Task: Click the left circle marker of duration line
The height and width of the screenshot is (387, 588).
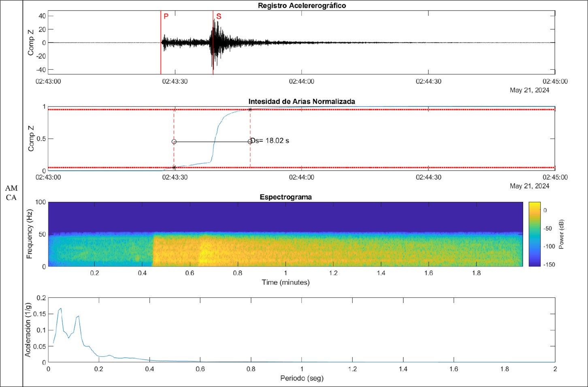Action: 174,142
